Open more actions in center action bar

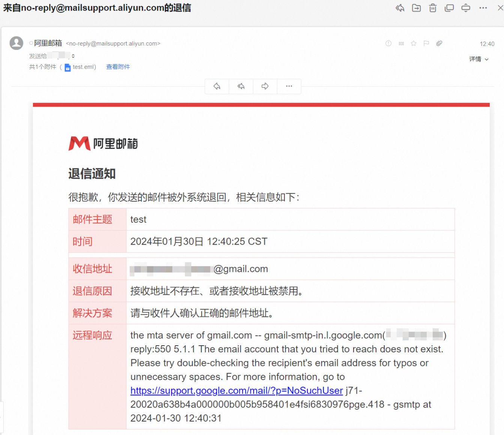(x=289, y=86)
